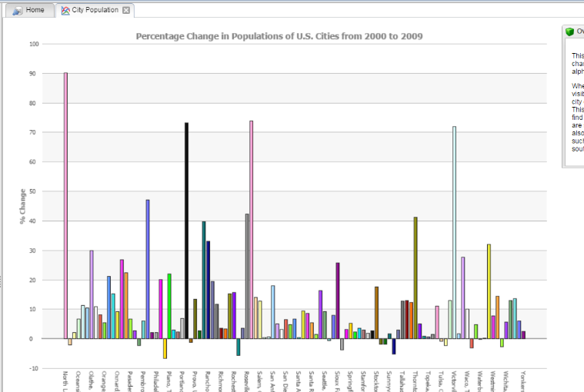Click the City Population chart icon
Screen dimensions: 584x392
coord(65,10)
